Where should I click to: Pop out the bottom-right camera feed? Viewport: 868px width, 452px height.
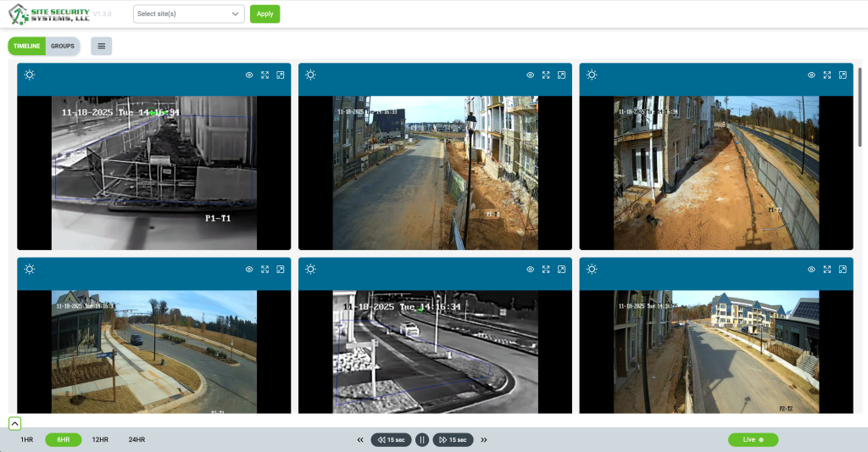(x=843, y=270)
